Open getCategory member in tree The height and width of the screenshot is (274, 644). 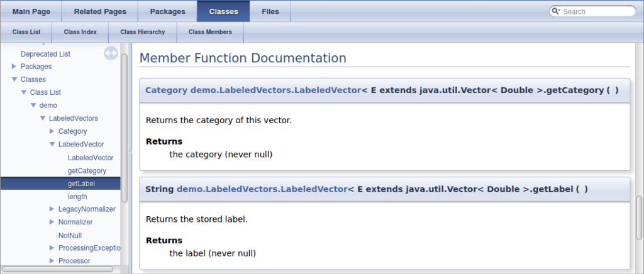point(87,171)
